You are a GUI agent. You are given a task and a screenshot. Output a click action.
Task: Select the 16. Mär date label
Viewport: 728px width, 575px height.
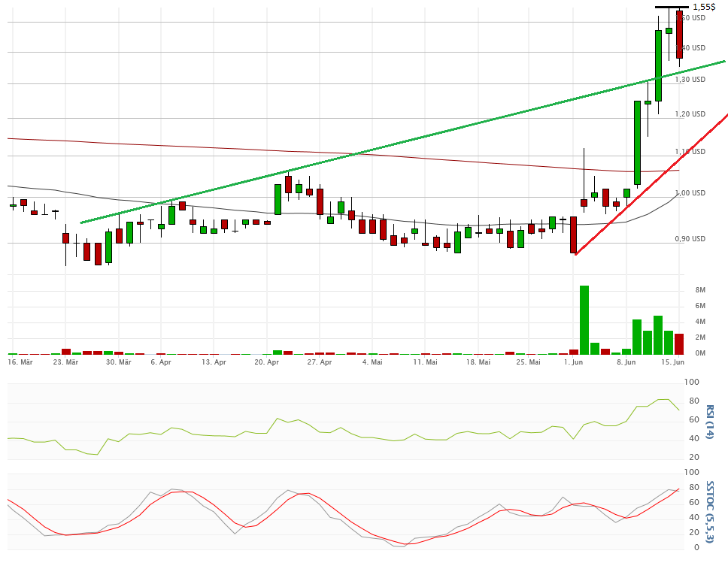click(x=20, y=362)
